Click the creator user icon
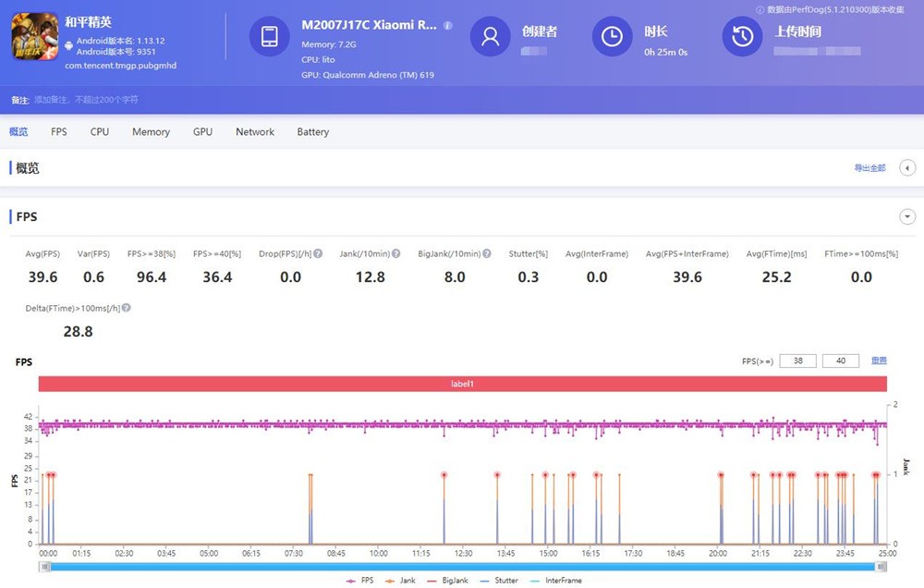 490,37
